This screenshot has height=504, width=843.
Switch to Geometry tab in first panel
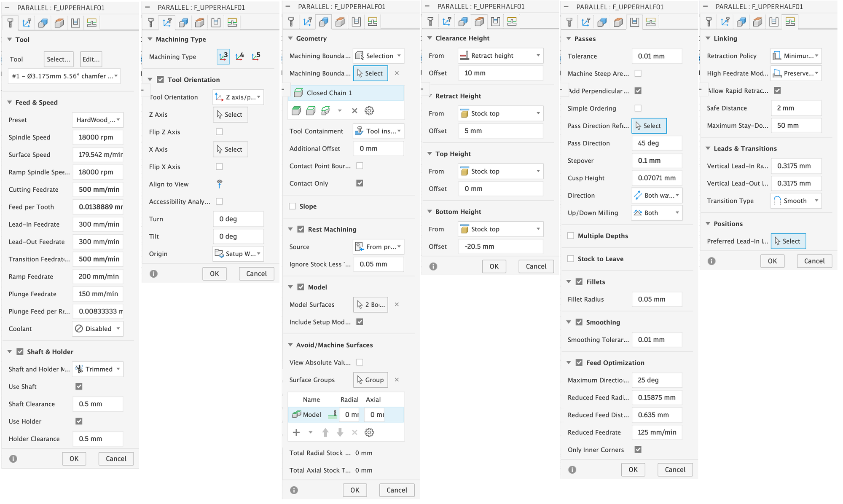point(43,23)
